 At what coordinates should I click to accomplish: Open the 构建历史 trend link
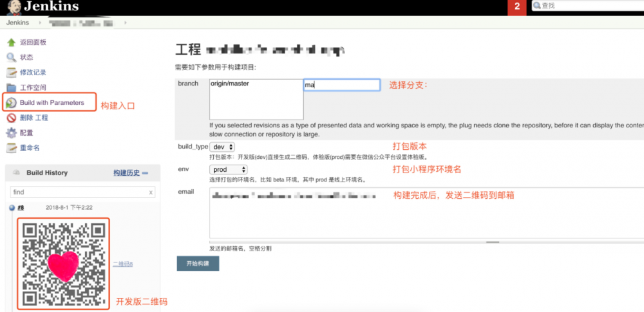click(126, 173)
